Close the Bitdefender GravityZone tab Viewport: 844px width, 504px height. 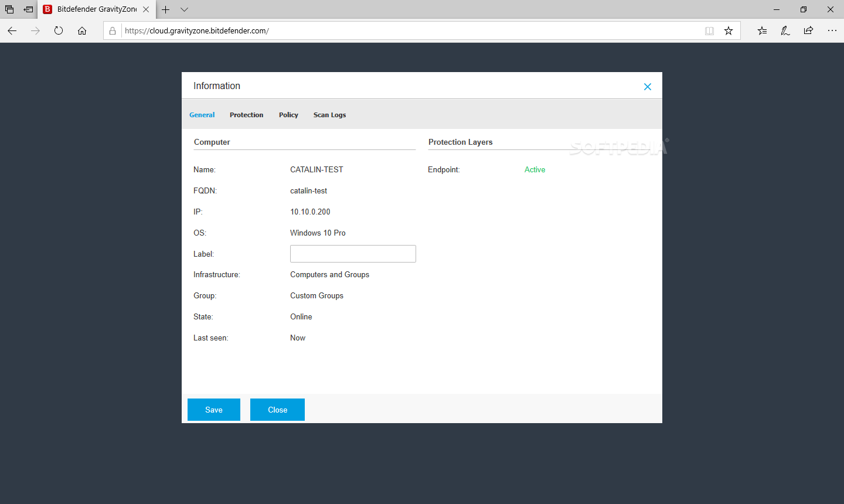[x=146, y=9]
